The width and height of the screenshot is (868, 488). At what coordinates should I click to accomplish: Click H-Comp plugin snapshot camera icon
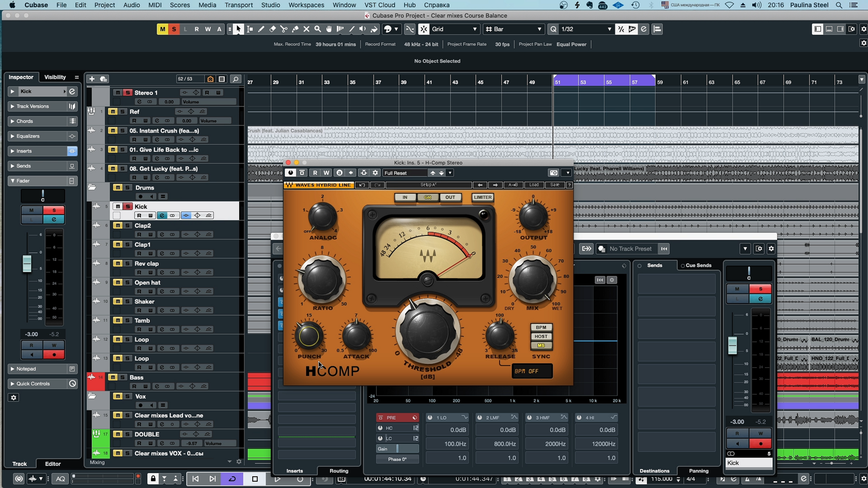tap(553, 173)
